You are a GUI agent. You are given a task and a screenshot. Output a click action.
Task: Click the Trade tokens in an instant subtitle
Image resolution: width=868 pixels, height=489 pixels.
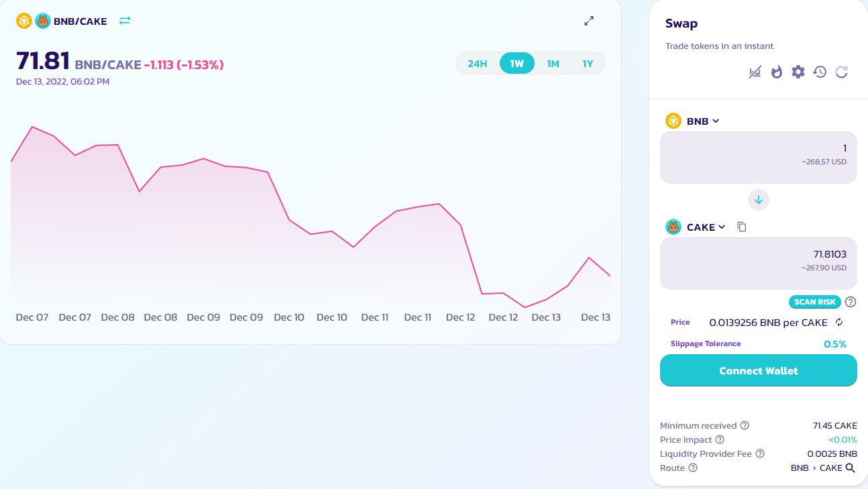click(720, 46)
